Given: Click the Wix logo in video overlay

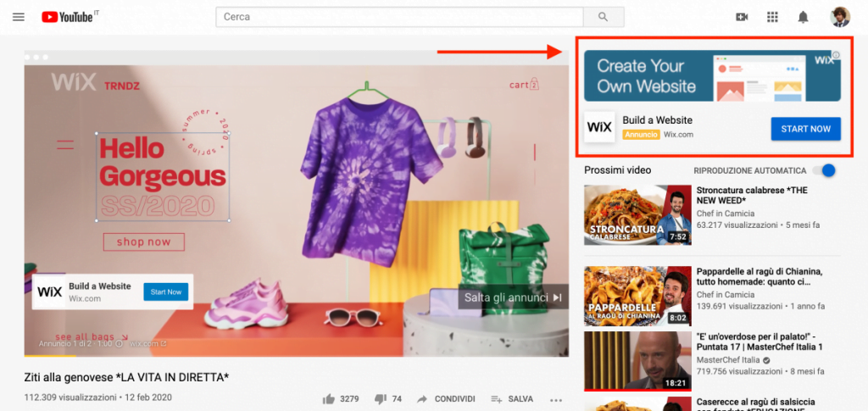Looking at the screenshot, I should (49, 292).
